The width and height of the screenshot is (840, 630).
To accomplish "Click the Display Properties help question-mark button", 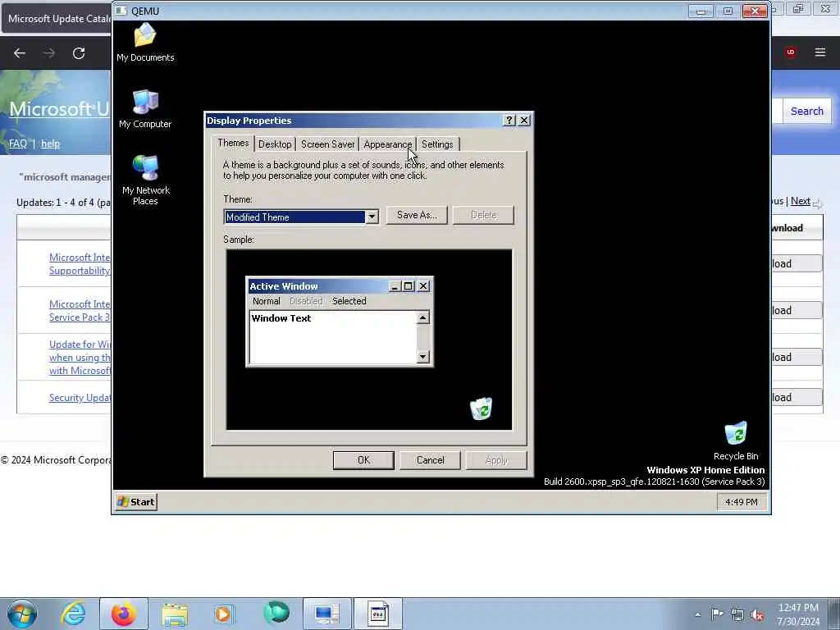I will (x=509, y=120).
